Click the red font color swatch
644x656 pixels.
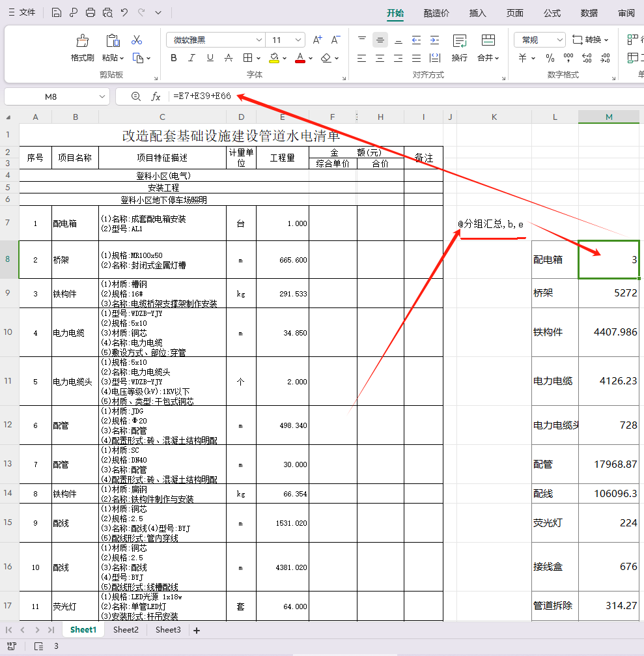coord(300,58)
